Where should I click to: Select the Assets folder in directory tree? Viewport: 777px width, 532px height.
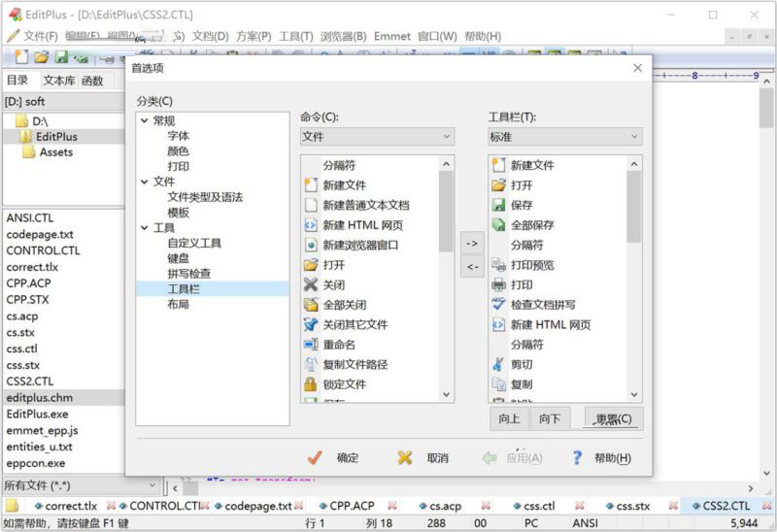pyautogui.click(x=50, y=152)
